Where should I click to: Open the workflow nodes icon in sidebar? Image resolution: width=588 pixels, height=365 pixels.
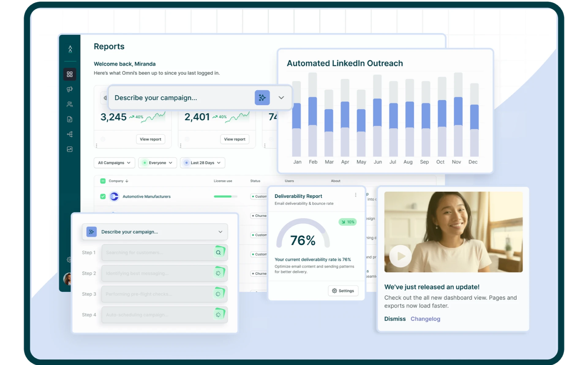click(70, 134)
